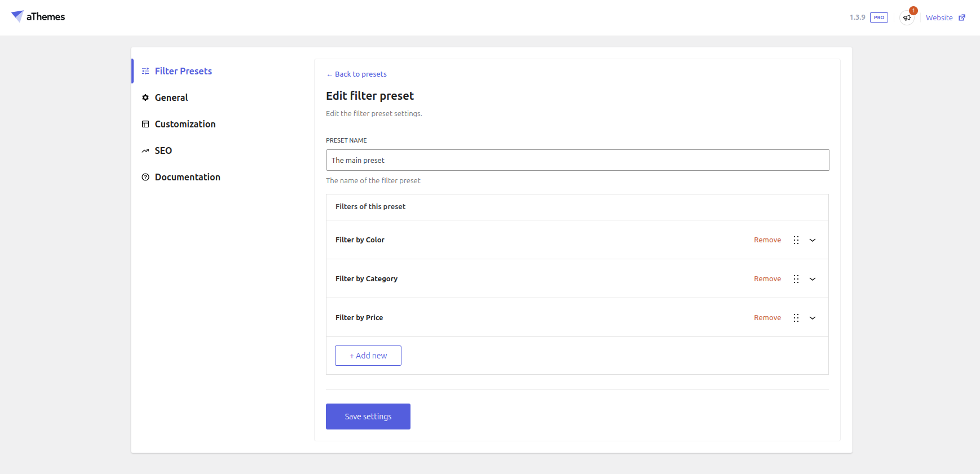Open the Customization menu item

pyautogui.click(x=185, y=124)
